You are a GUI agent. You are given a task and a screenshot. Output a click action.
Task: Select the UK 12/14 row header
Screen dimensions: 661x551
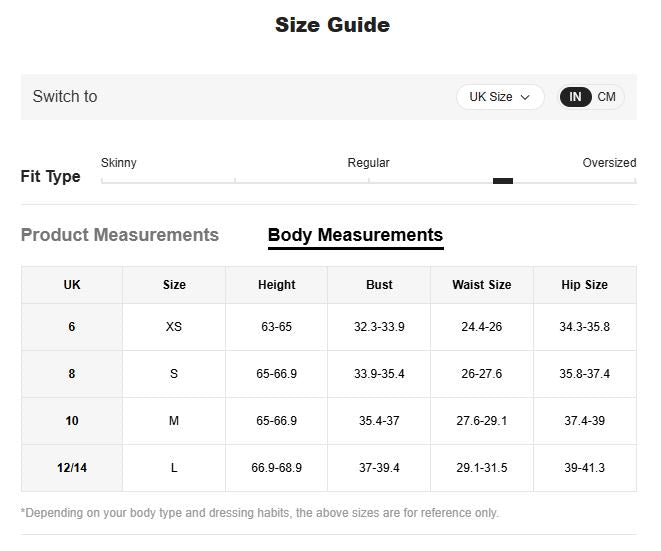[x=72, y=468]
